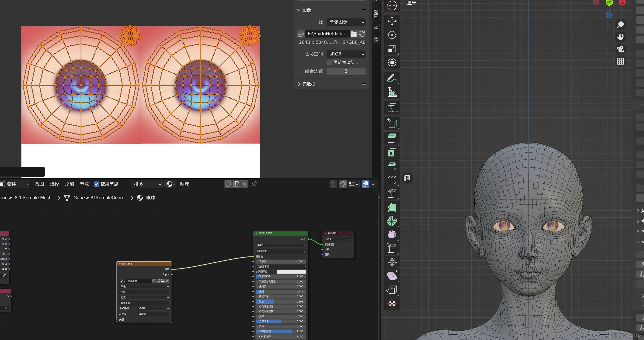The width and height of the screenshot is (644, 340).
Task: Select the Knife tool
Action: (x=392, y=194)
